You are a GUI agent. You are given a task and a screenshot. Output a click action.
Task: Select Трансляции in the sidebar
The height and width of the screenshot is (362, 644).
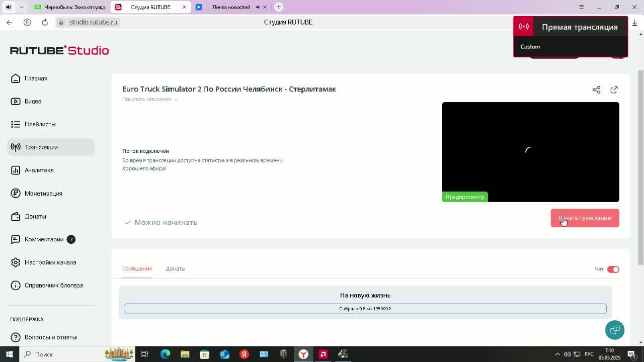pos(51,147)
